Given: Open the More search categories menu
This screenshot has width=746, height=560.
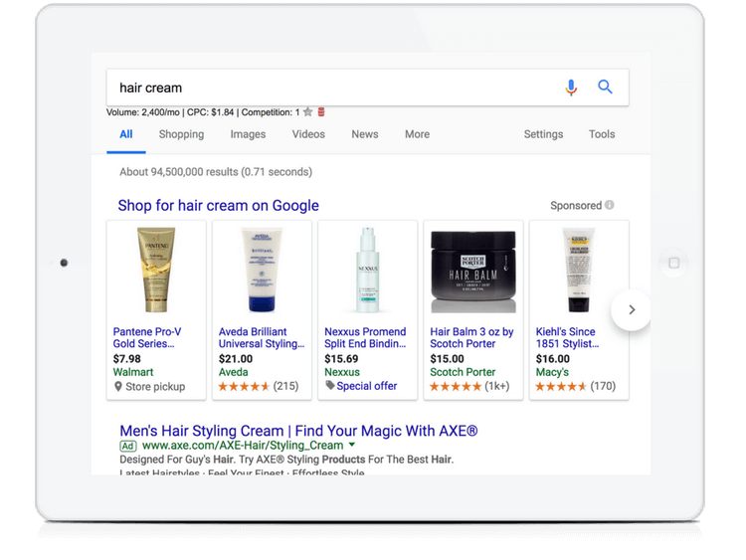Looking at the screenshot, I should coord(417,134).
